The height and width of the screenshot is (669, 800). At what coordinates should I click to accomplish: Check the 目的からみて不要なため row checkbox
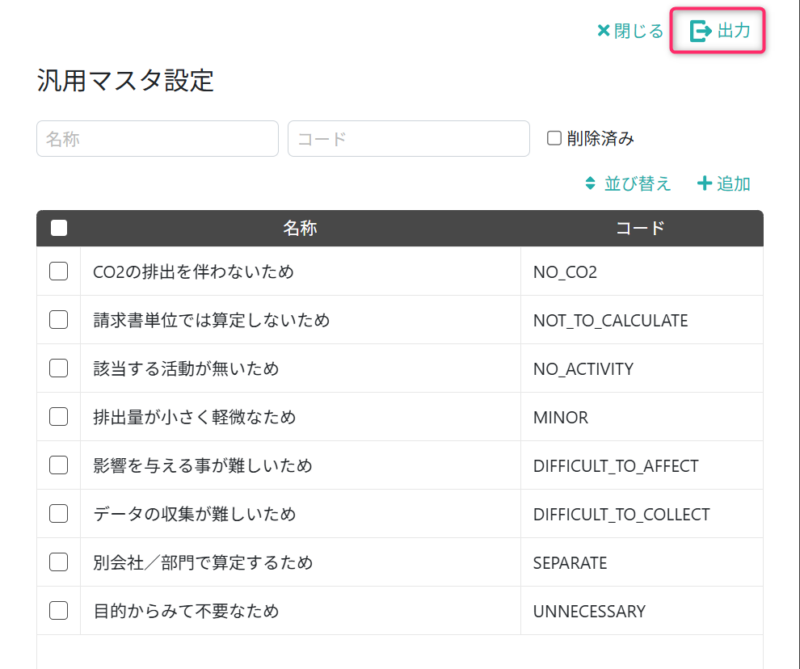(x=58, y=610)
